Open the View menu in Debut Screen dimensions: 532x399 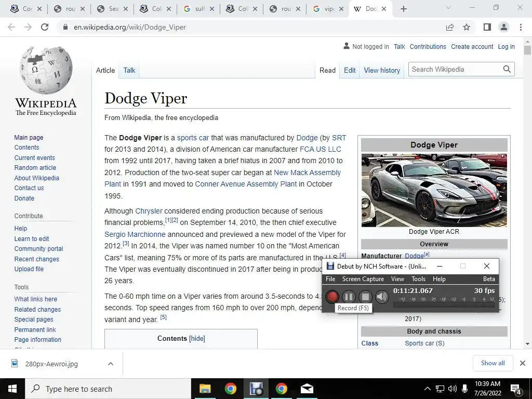pos(397,279)
